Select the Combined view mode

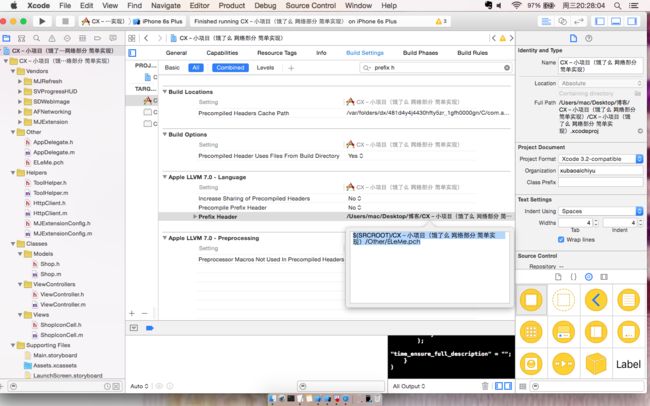(x=230, y=68)
